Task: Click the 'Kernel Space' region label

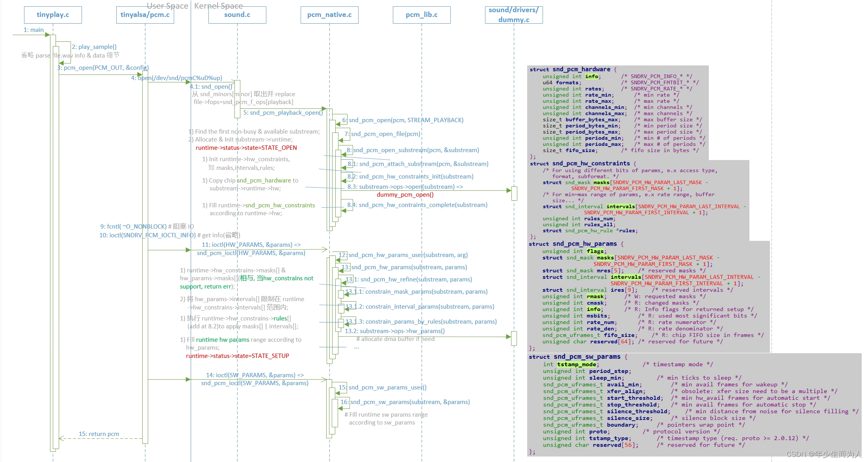Action: pyautogui.click(x=219, y=6)
